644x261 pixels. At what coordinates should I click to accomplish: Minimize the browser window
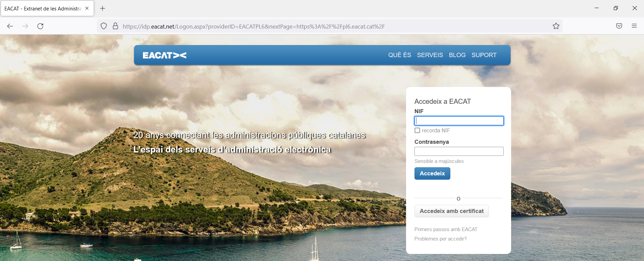[x=597, y=8]
